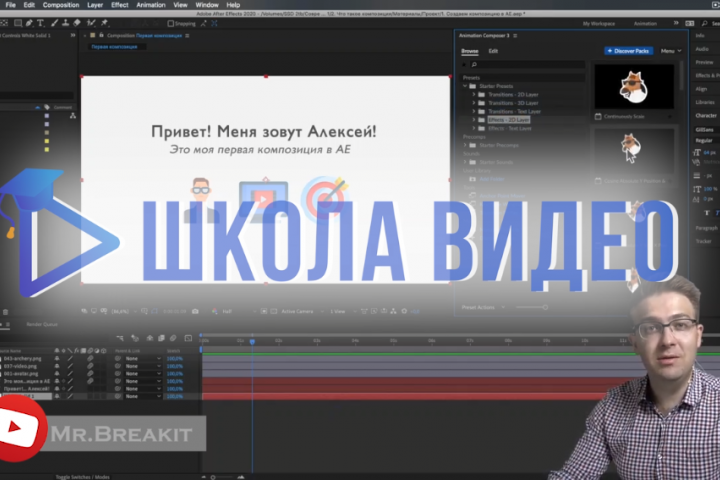
Task: Open the Animation Composer Menu dropdown
Action: click(x=671, y=51)
